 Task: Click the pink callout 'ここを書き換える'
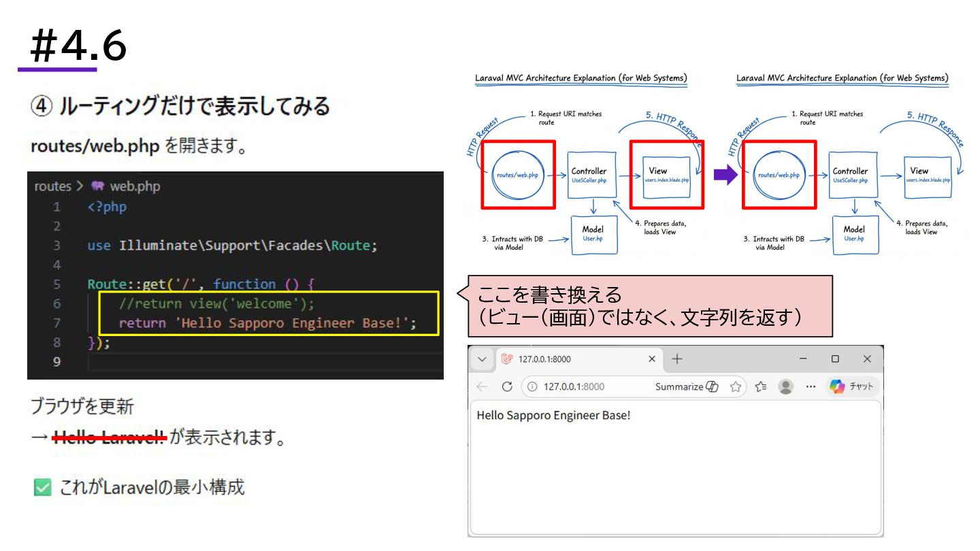pyautogui.click(x=650, y=306)
